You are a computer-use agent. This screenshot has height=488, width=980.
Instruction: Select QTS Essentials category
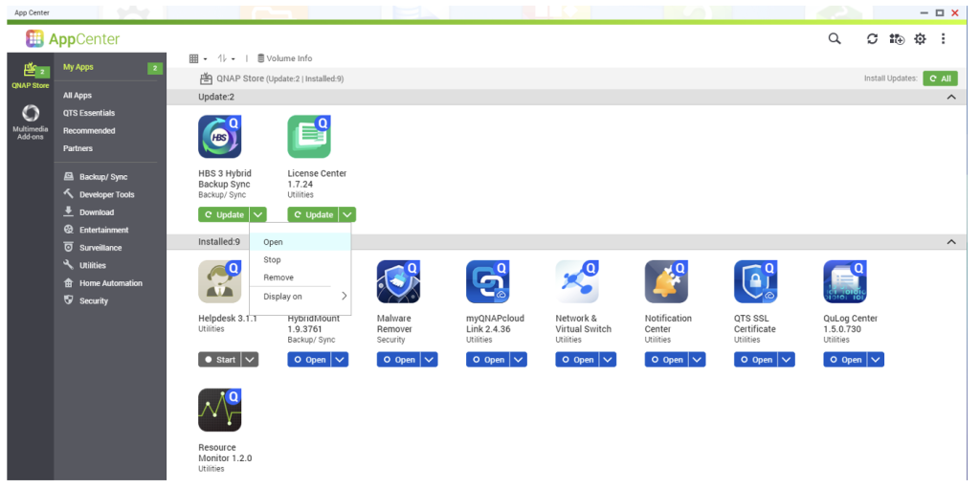(89, 113)
